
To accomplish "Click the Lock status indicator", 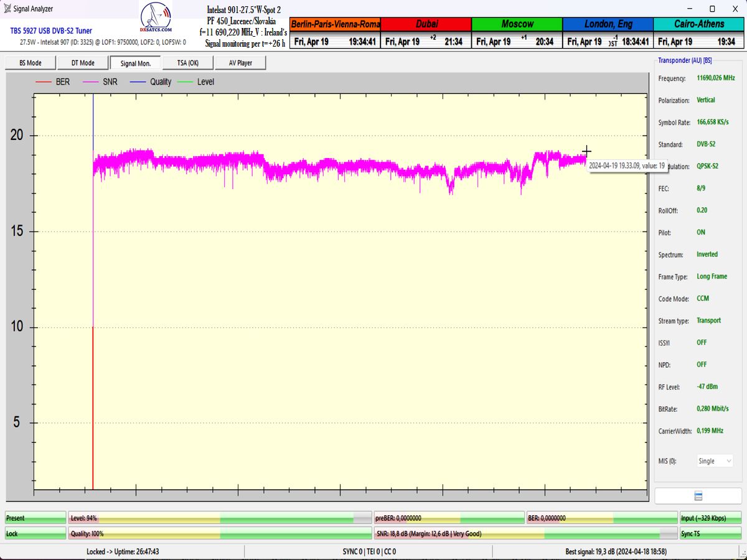I will click(x=35, y=534).
